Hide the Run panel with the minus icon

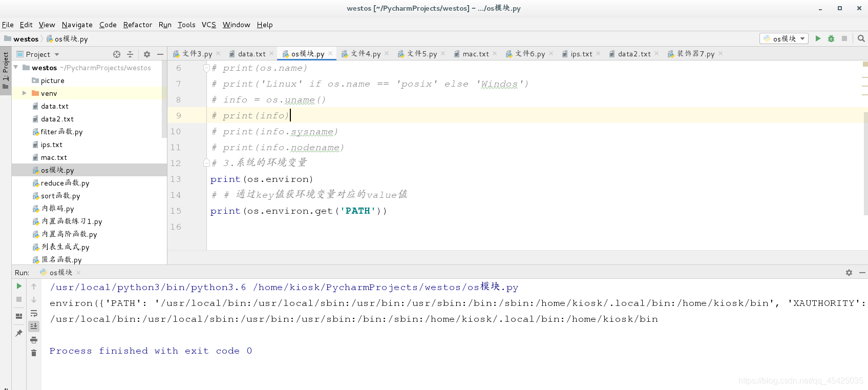(x=862, y=273)
